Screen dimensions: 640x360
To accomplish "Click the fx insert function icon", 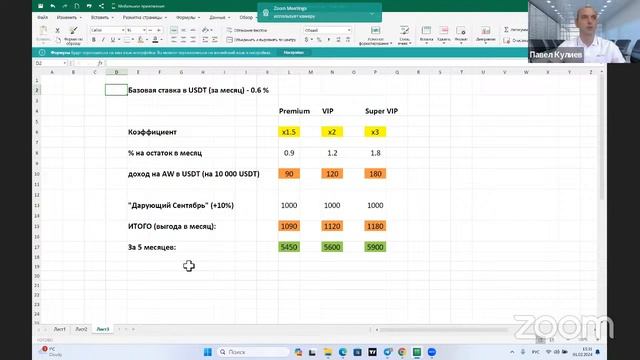I will point(100,63).
